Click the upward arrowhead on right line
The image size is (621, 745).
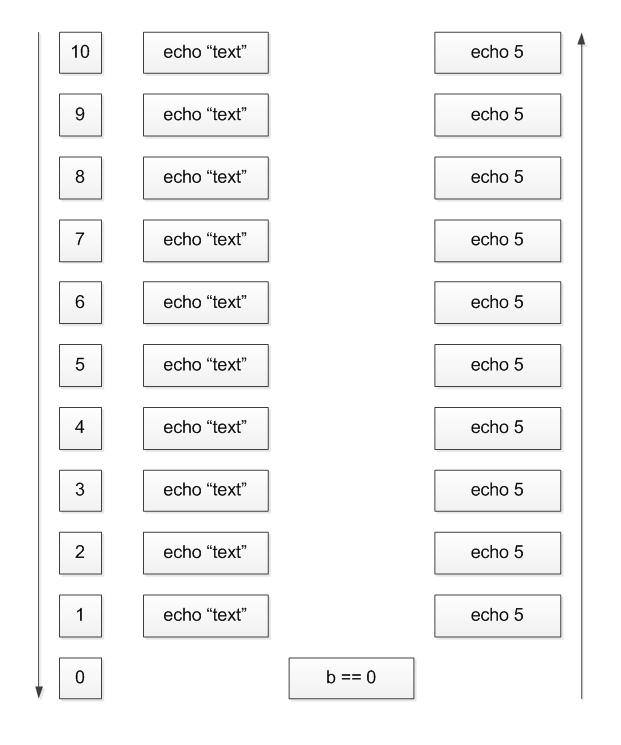[x=582, y=39]
